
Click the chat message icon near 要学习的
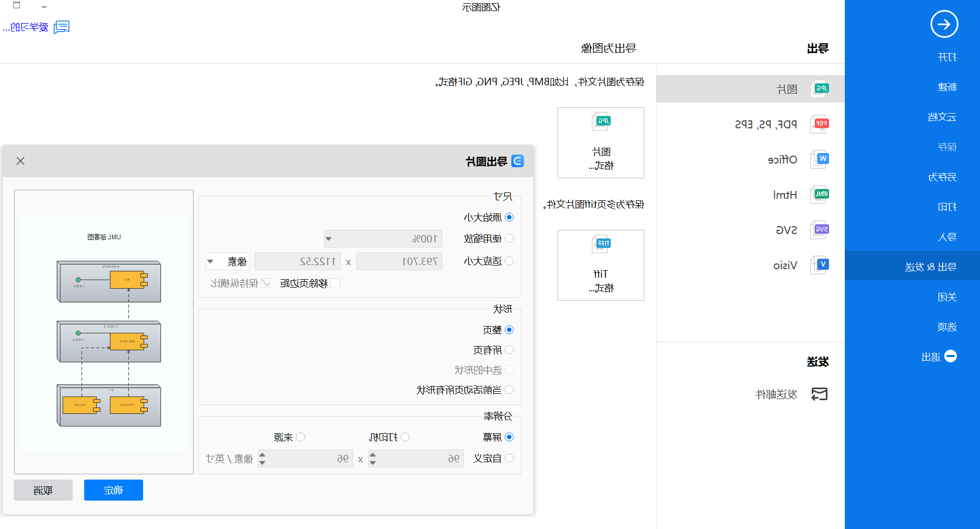pyautogui.click(x=62, y=27)
